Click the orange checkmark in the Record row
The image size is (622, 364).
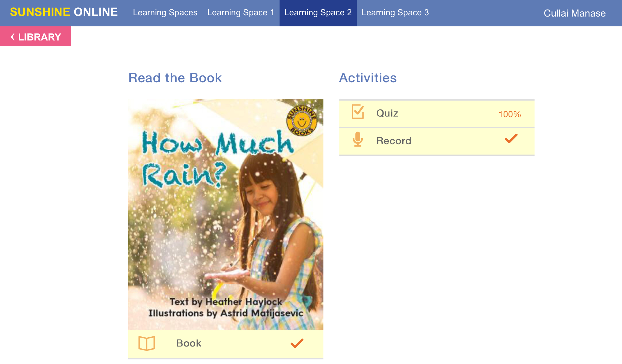tap(511, 139)
